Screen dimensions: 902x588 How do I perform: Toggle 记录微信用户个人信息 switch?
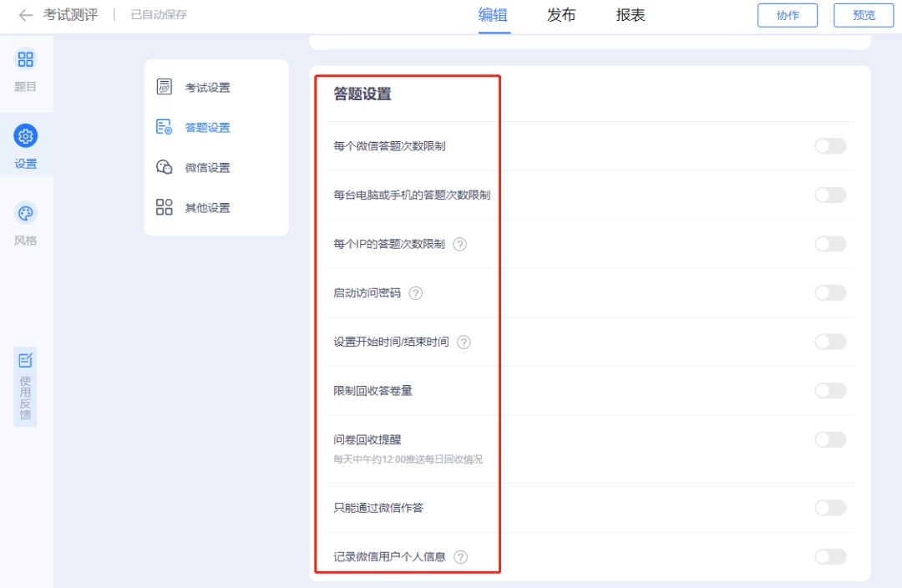tap(830, 556)
